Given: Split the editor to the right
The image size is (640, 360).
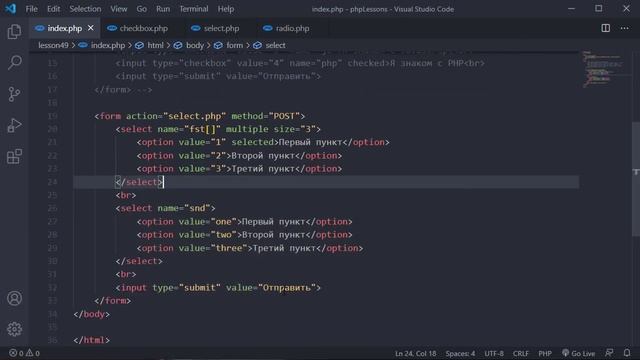Looking at the screenshot, I should point(606,28).
